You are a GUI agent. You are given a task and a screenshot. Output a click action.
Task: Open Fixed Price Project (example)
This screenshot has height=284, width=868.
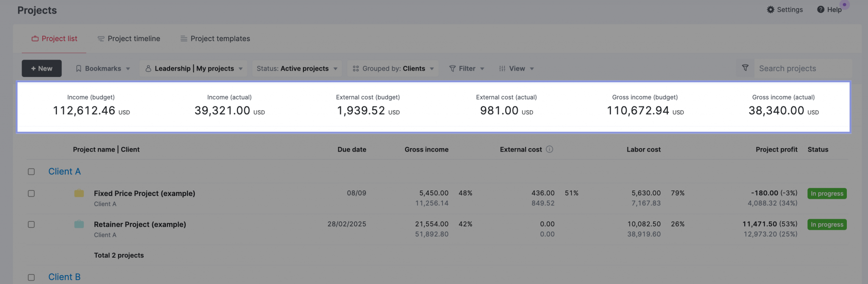point(145,193)
